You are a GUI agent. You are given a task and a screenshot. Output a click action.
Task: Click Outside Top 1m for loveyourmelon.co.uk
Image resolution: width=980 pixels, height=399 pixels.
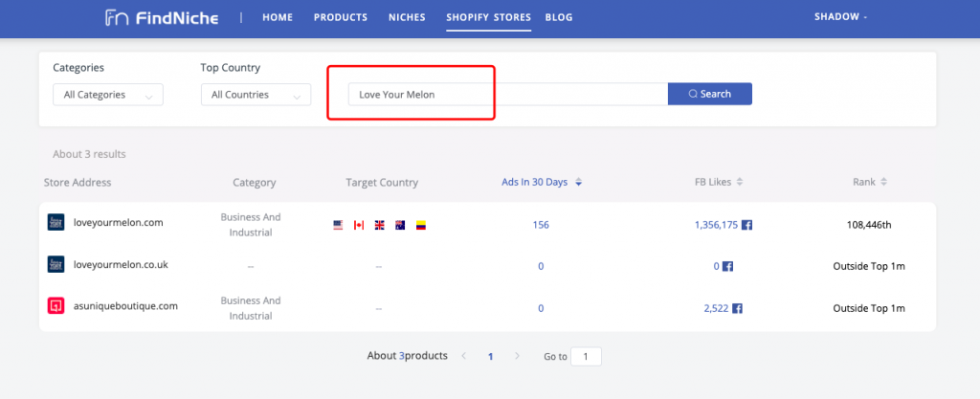(869, 267)
